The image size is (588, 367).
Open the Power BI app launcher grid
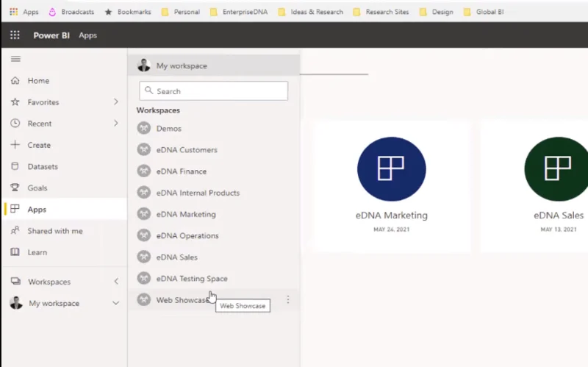coord(15,35)
